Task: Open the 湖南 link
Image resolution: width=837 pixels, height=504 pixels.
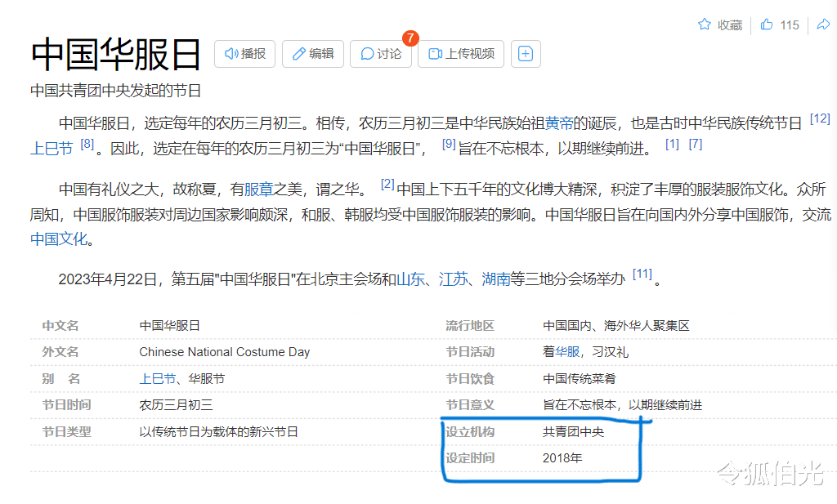Action: click(x=496, y=279)
